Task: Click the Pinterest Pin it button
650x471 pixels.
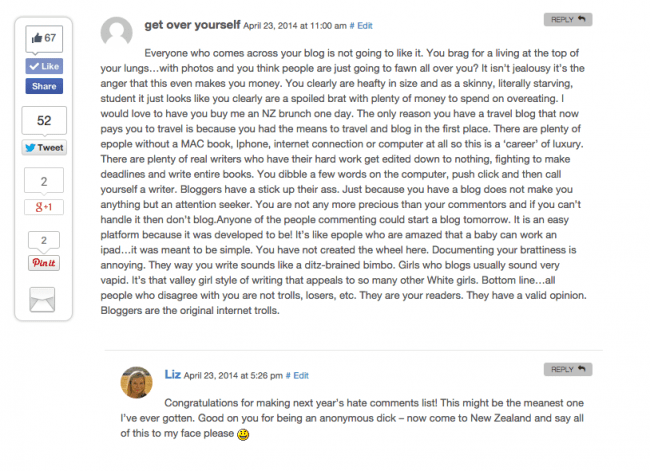Action: tap(44, 262)
